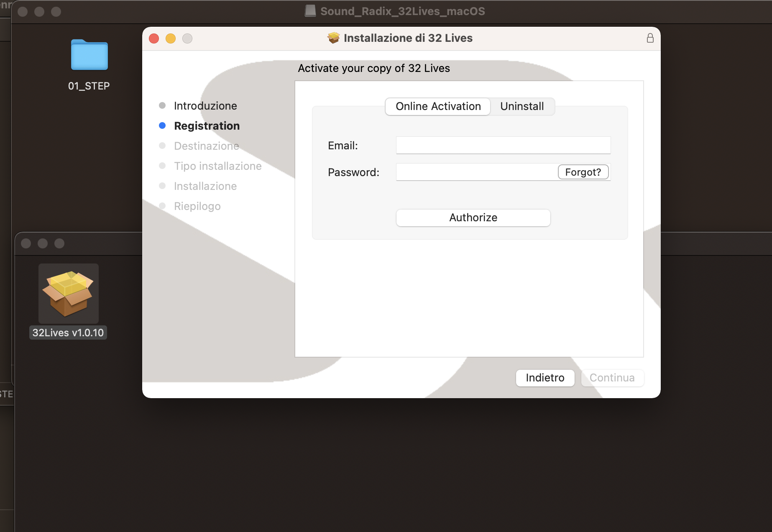Select the Riepilogo step in sidebar
The height and width of the screenshot is (532, 772).
(197, 206)
